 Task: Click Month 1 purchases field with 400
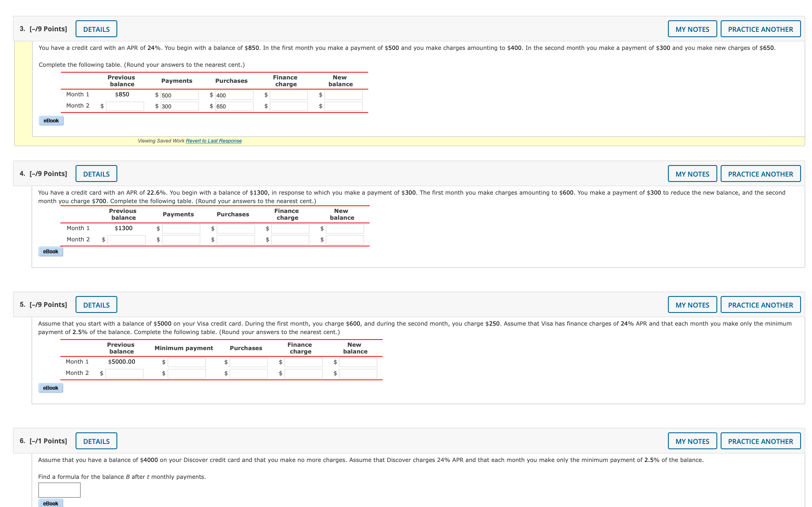click(234, 95)
